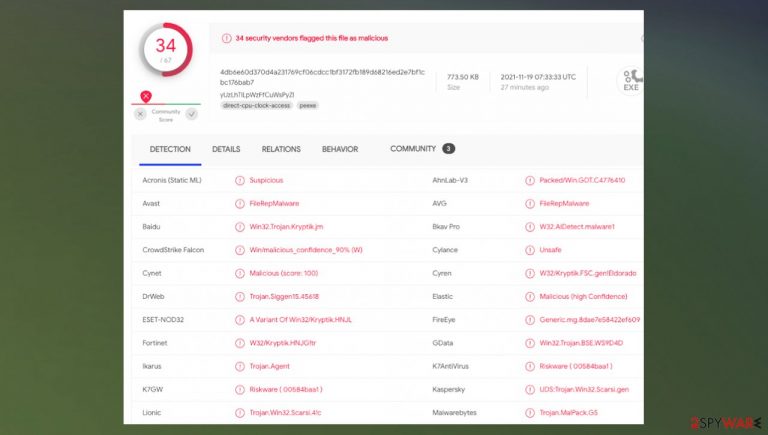Open the RELATIONS tab
Image resolution: width=768 pixels, height=435 pixels.
click(x=281, y=149)
